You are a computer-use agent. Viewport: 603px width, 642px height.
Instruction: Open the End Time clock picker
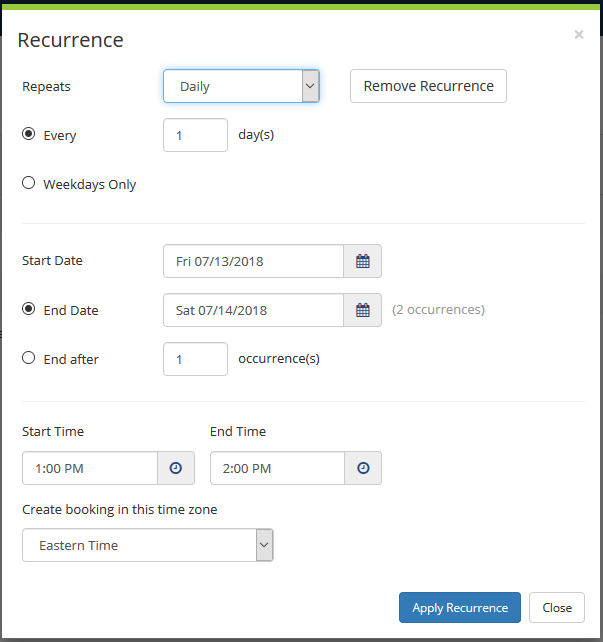(363, 468)
